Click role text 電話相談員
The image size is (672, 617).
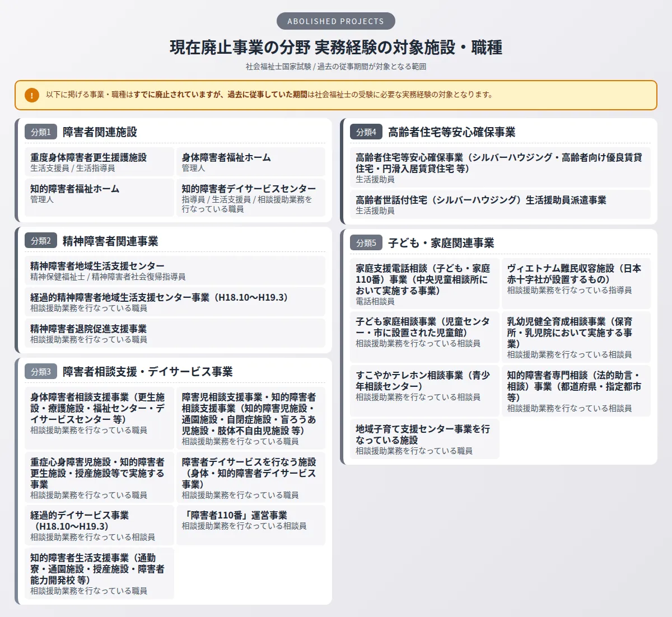[x=375, y=301]
